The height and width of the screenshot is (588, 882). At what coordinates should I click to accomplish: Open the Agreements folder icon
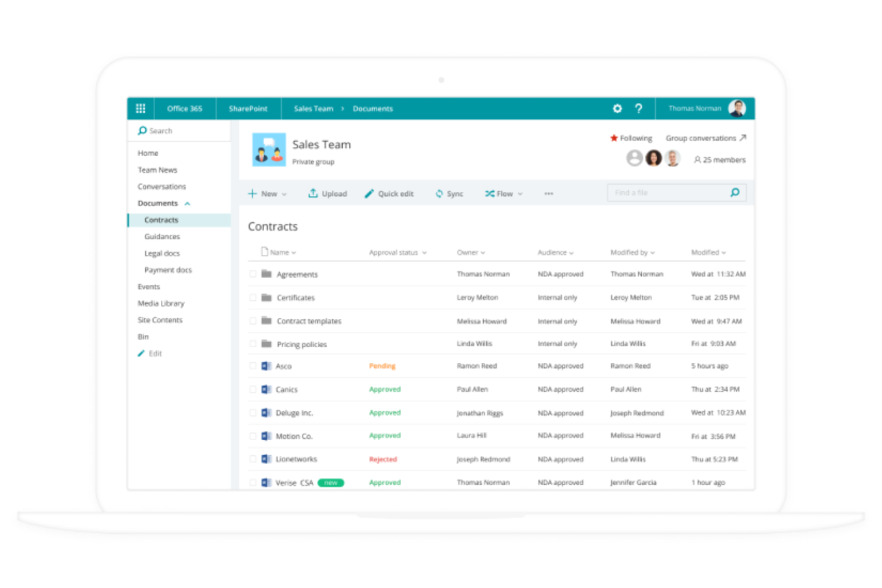[x=266, y=274]
